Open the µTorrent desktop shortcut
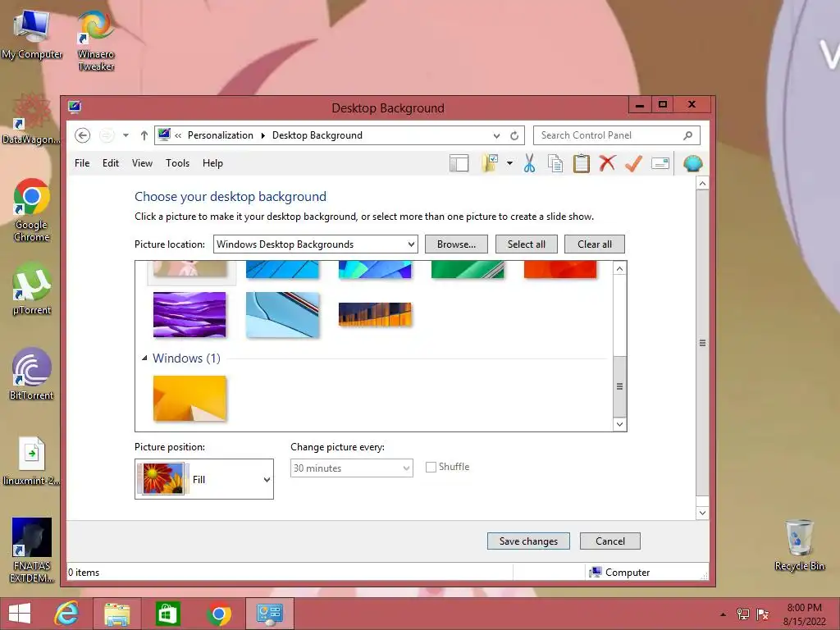 pos(32,289)
